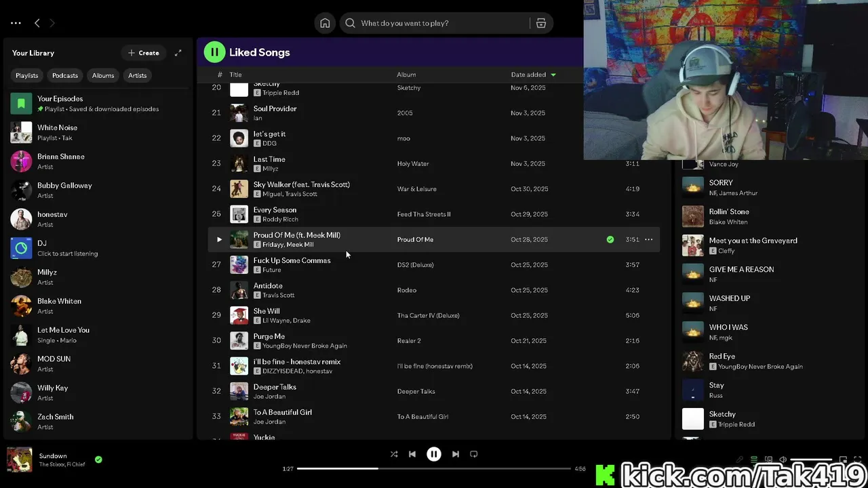This screenshot has width=868, height=488.
Task: Open artist link Roddy Ricch
Action: point(280,219)
